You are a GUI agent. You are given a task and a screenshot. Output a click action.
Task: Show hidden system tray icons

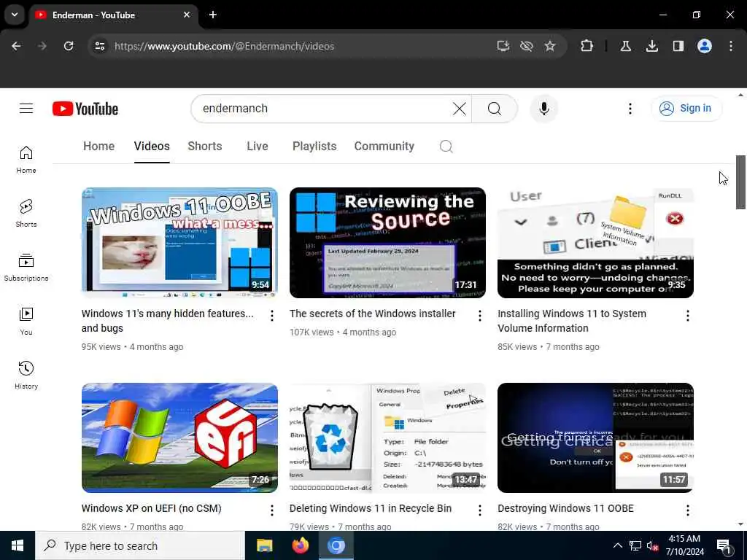click(x=617, y=545)
